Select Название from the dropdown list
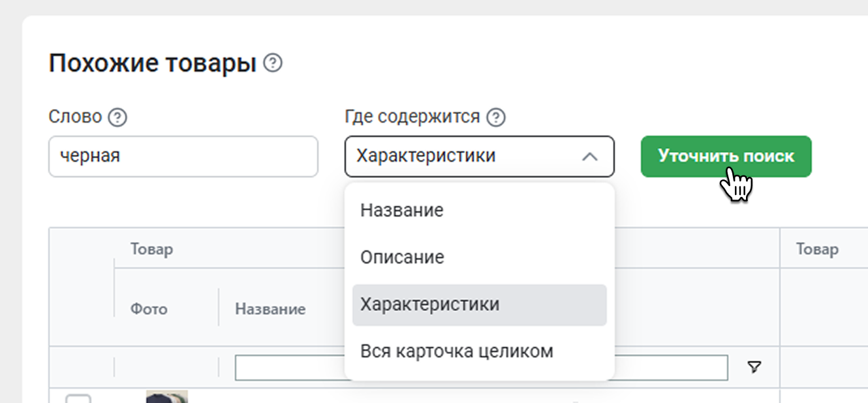This screenshot has height=403, width=868. pyautogui.click(x=401, y=210)
